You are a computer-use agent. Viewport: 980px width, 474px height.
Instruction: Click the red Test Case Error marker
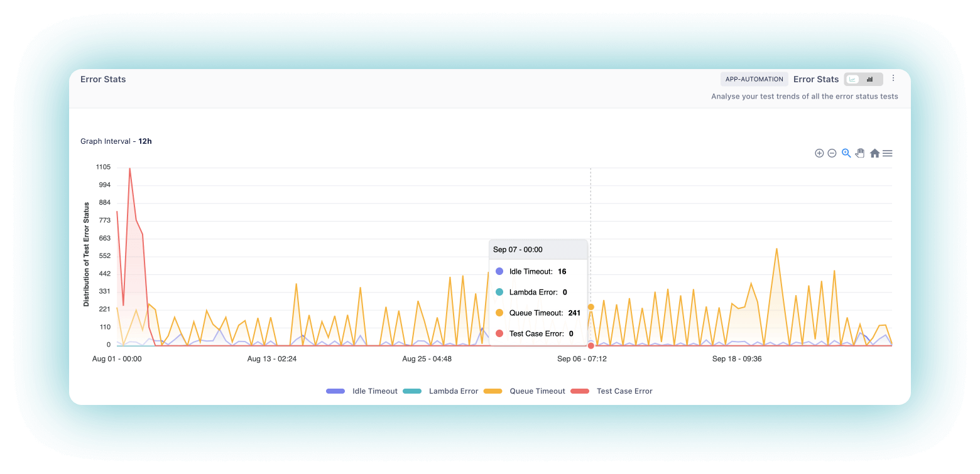click(x=591, y=346)
